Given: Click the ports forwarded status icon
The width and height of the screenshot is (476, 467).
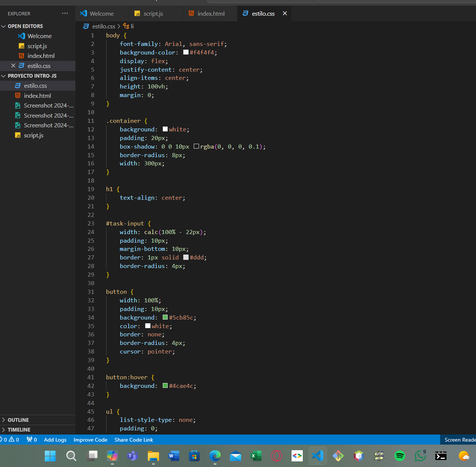Looking at the screenshot, I should pos(32,440).
